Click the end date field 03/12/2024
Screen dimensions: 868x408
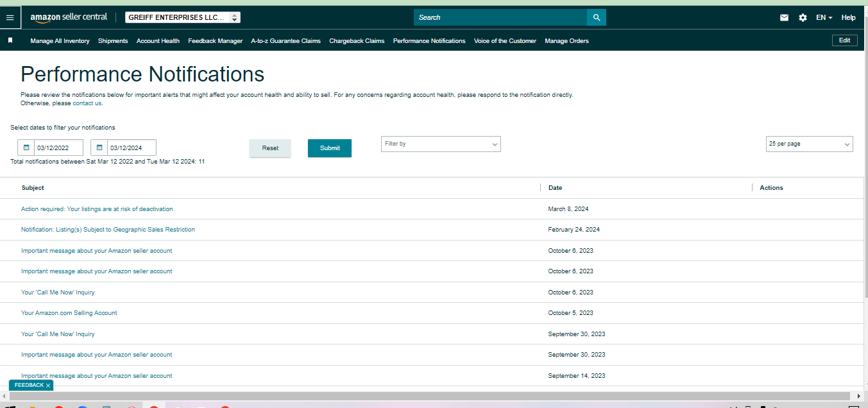click(132, 148)
